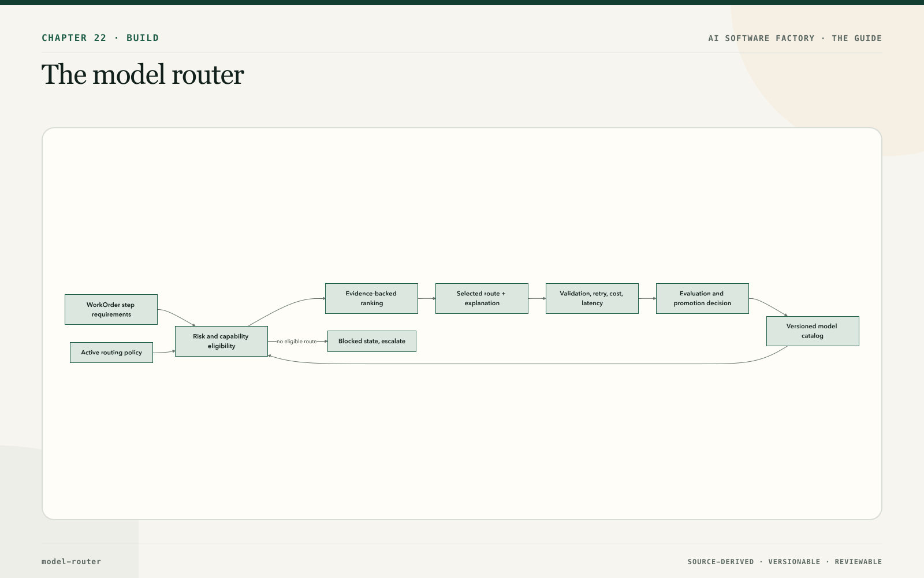924x578 pixels.
Task: Click 'SOURCE-DERIVED · VERSIONABLE · REVIEWABLE' footer text
Action: (785, 562)
